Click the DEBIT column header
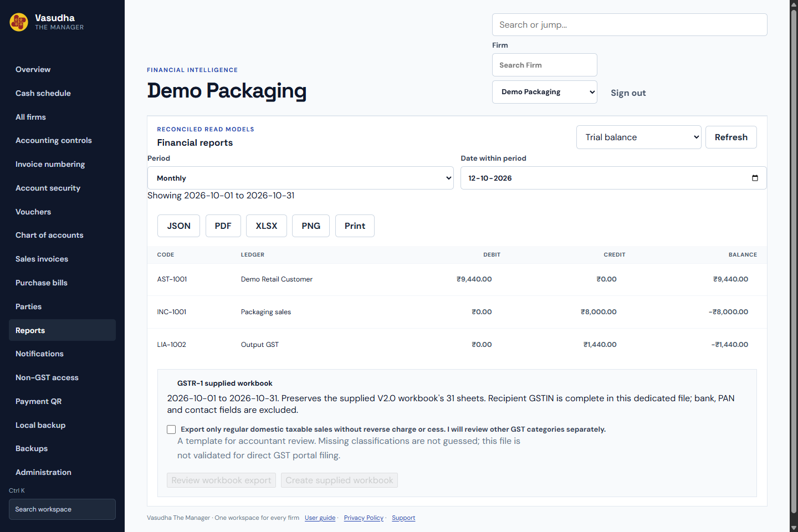Viewport: 798px width, 532px height. pyautogui.click(x=492, y=255)
